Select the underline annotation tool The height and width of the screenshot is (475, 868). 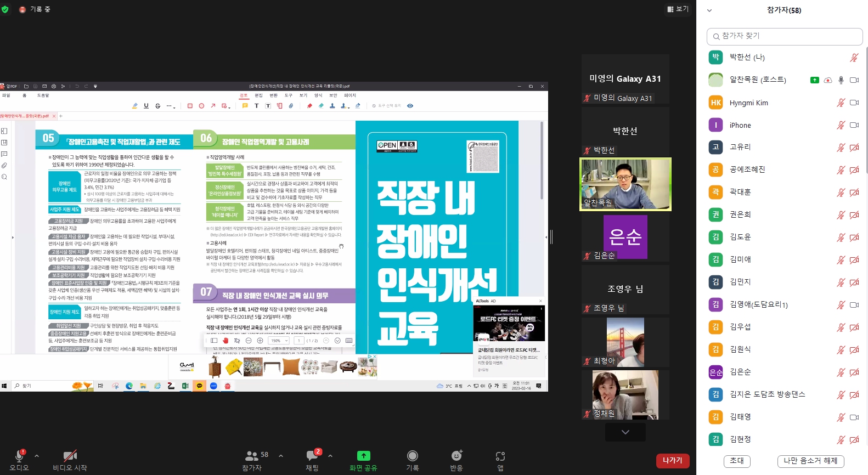[x=146, y=106]
